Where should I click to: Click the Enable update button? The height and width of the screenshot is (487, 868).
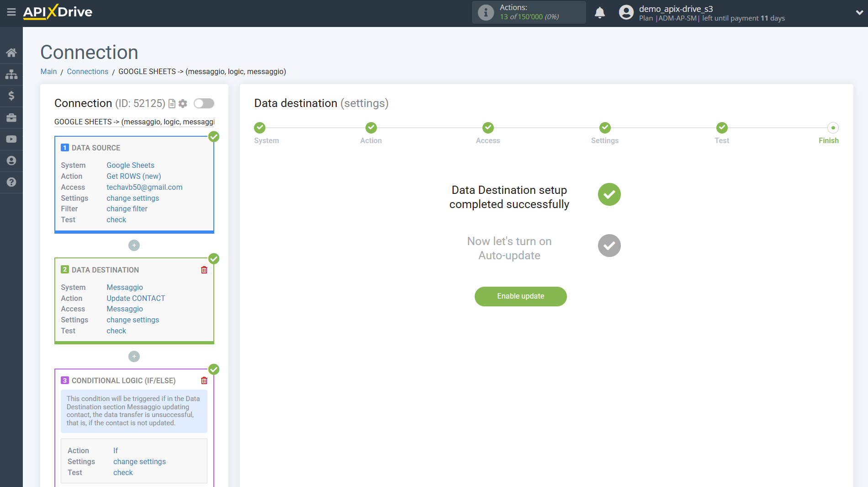[x=521, y=296]
